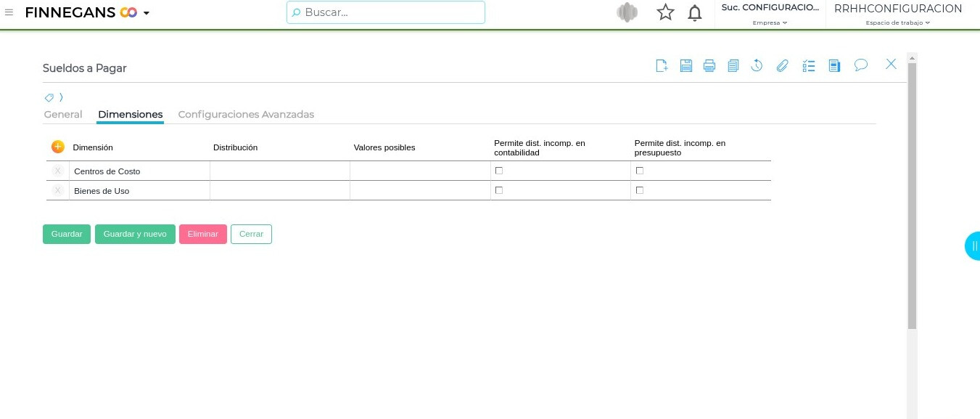Viewport: 980px width, 419px height.
Task: Open dropdown arrow beside FINNEGANS logo
Action: point(147,13)
